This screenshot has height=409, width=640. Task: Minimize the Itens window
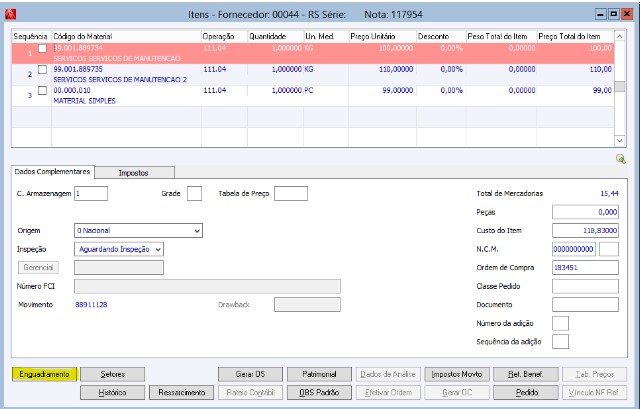pyautogui.click(x=600, y=14)
